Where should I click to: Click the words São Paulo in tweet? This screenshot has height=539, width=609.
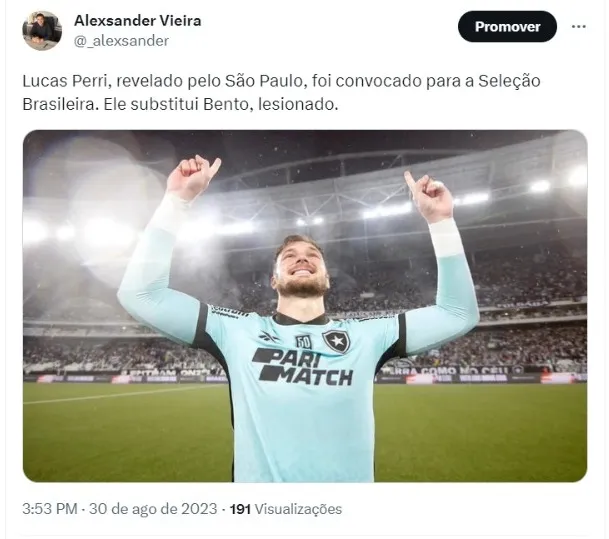click(x=264, y=81)
